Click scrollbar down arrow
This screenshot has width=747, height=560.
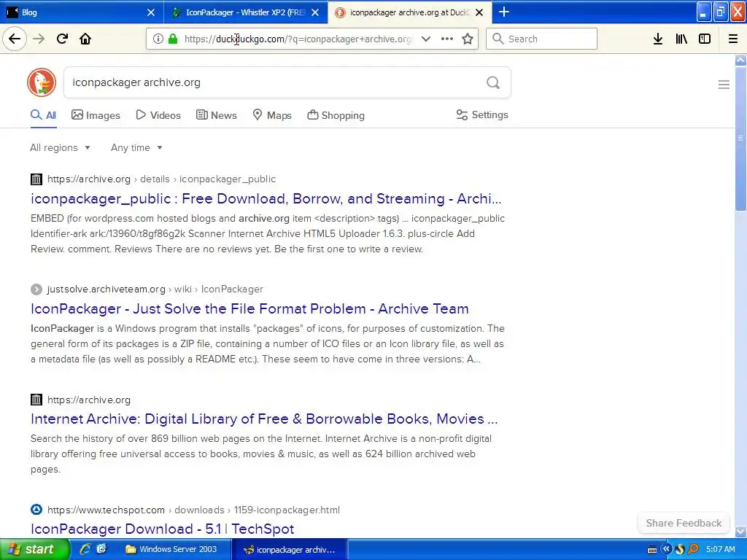pyautogui.click(x=740, y=532)
